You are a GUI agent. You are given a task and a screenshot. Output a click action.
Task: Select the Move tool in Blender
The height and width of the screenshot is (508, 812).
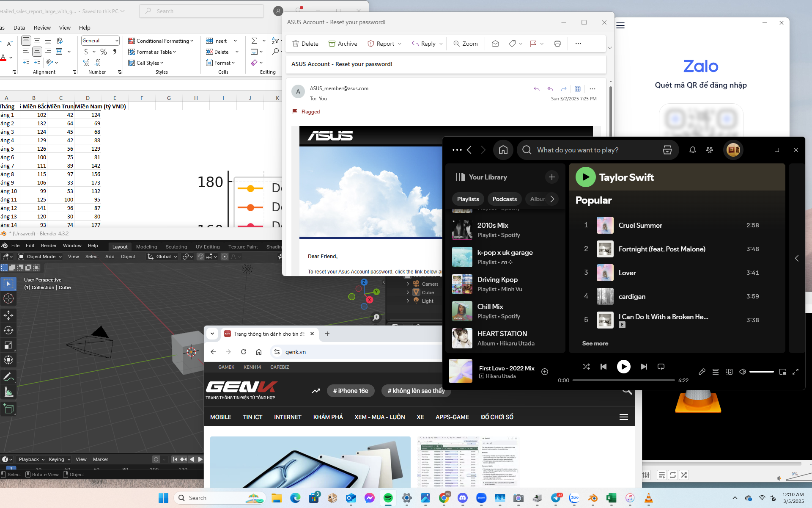8,315
